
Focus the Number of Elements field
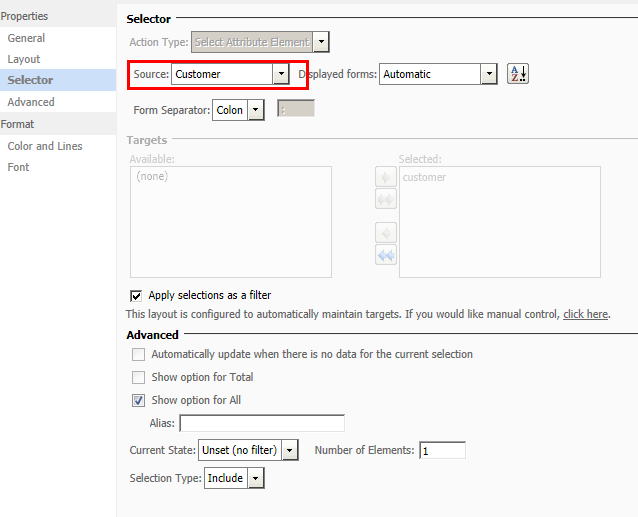pos(442,450)
